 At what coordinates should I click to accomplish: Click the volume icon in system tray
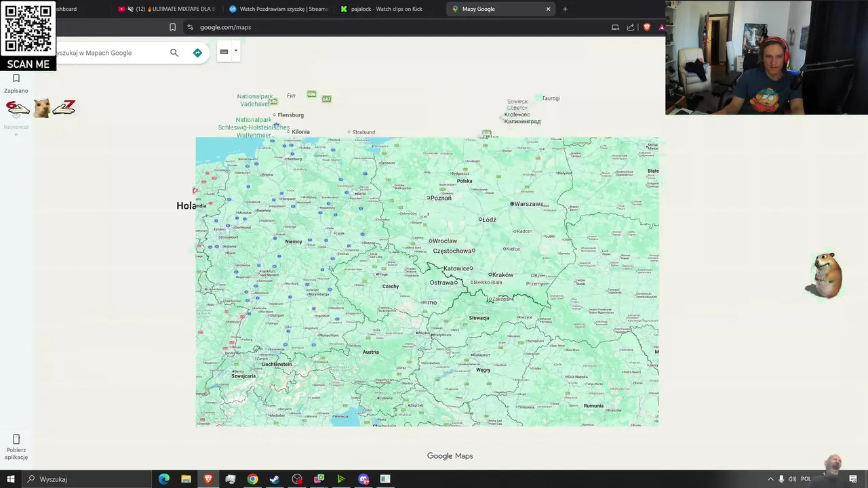pyautogui.click(x=792, y=479)
